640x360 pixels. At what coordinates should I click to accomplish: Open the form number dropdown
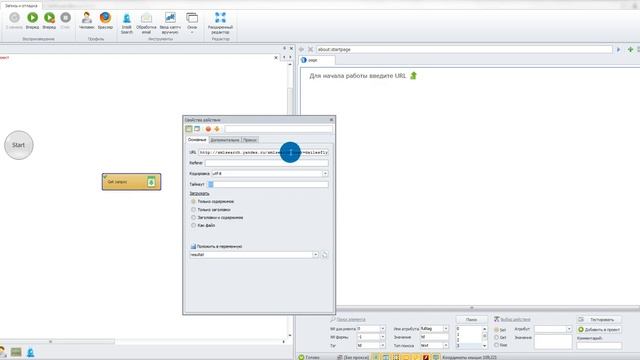(382, 337)
